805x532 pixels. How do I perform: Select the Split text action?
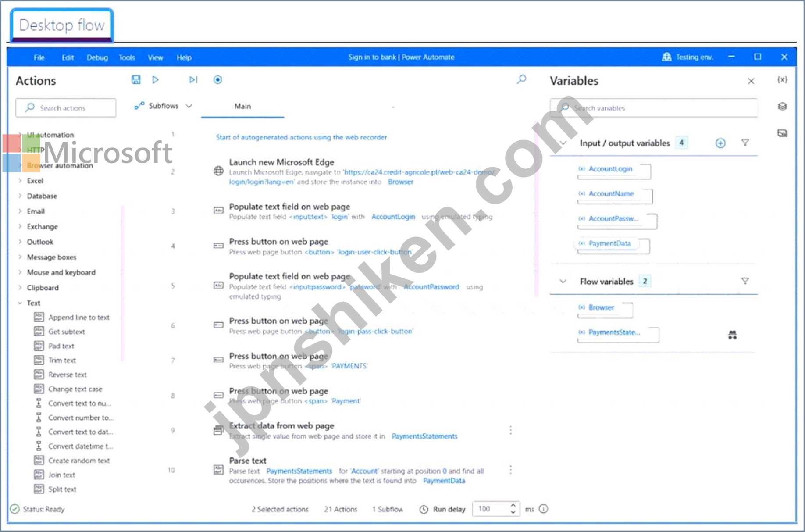(55, 489)
